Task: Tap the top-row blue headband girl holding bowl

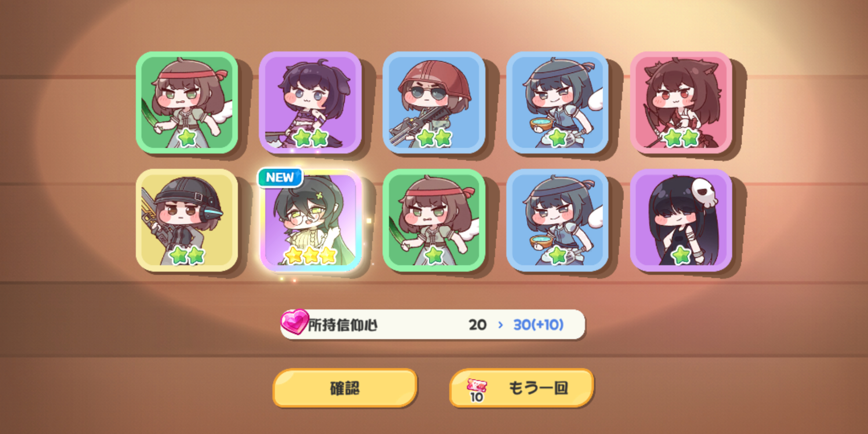Action: coord(557,102)
